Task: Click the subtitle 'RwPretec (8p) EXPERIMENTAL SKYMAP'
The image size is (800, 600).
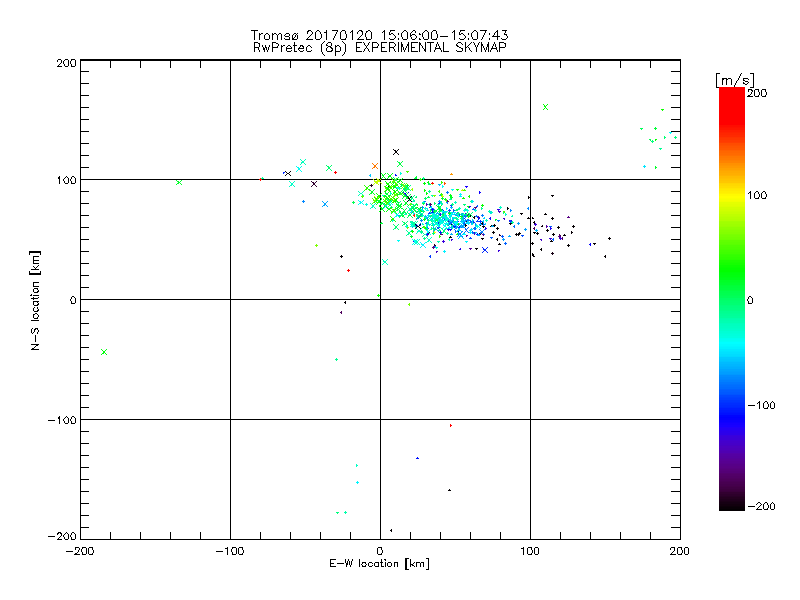Action: (380, 47)
